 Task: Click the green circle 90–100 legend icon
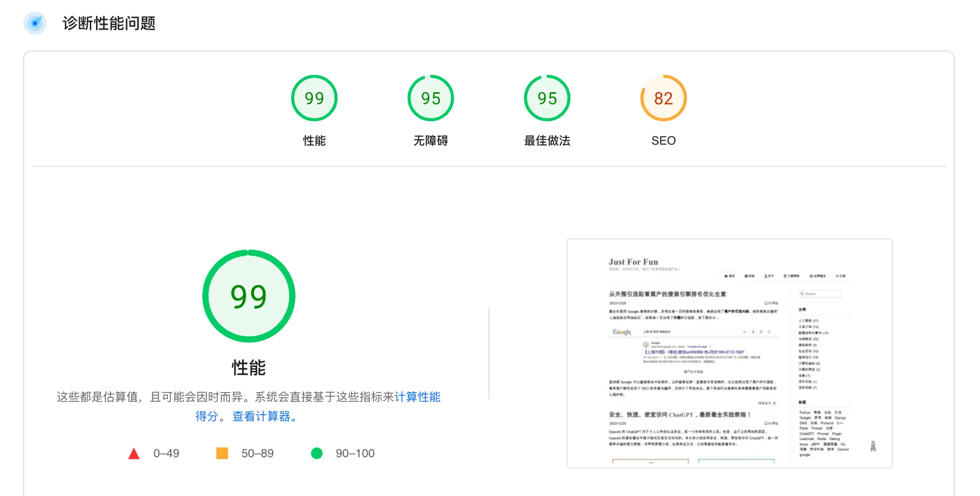(317, 453)
